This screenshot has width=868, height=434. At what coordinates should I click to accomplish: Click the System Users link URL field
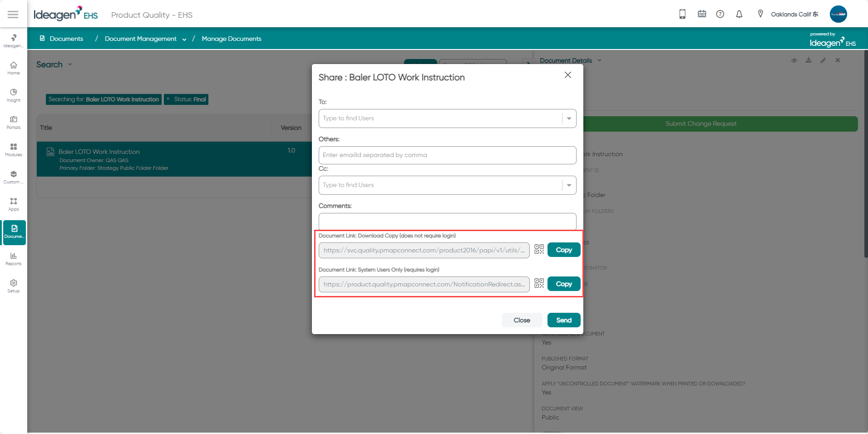click(424, 284)
